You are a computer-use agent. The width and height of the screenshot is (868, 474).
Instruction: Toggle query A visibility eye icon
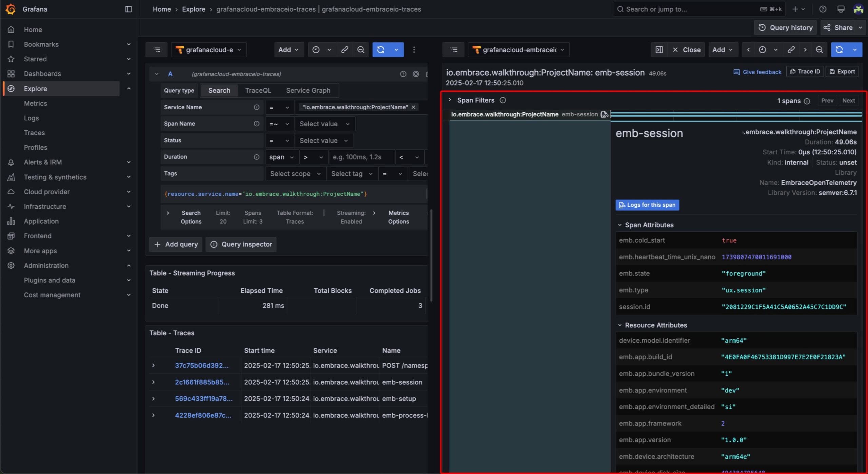[x=416, y=74]
